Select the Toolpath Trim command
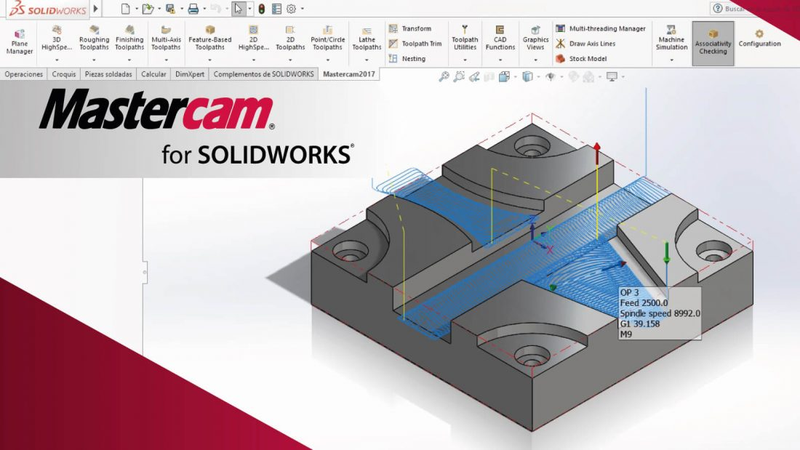800x450 pixels. (415, 44)
